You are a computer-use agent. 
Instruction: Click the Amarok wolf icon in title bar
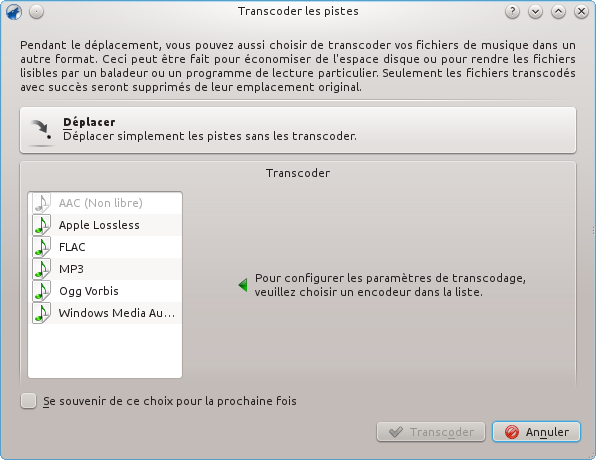pos(14,12)
